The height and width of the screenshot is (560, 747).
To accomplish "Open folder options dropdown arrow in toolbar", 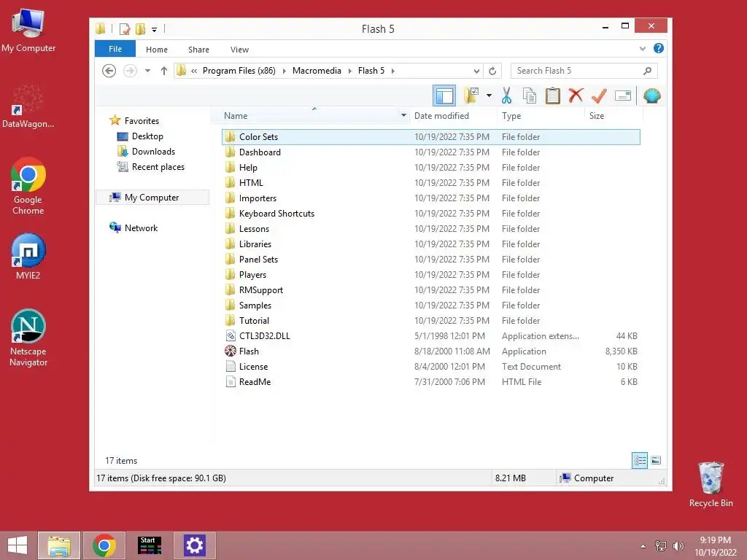I will tap(489, 96).
